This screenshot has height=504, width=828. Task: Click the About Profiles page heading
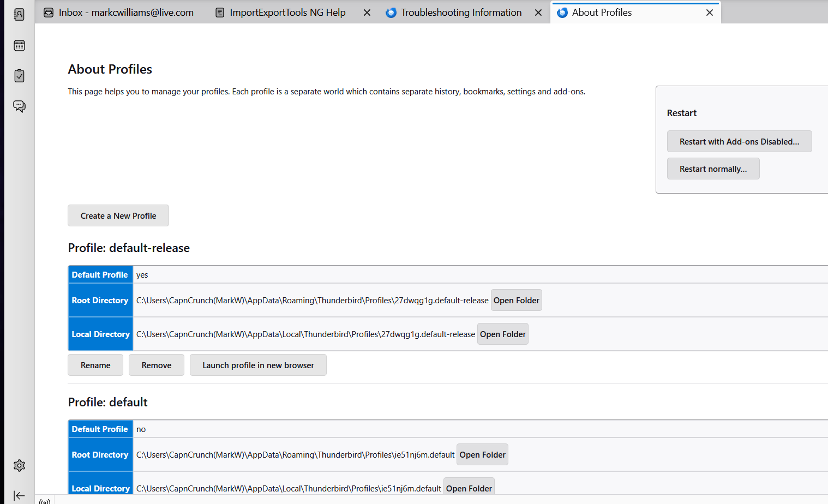(x=110, y=69)
